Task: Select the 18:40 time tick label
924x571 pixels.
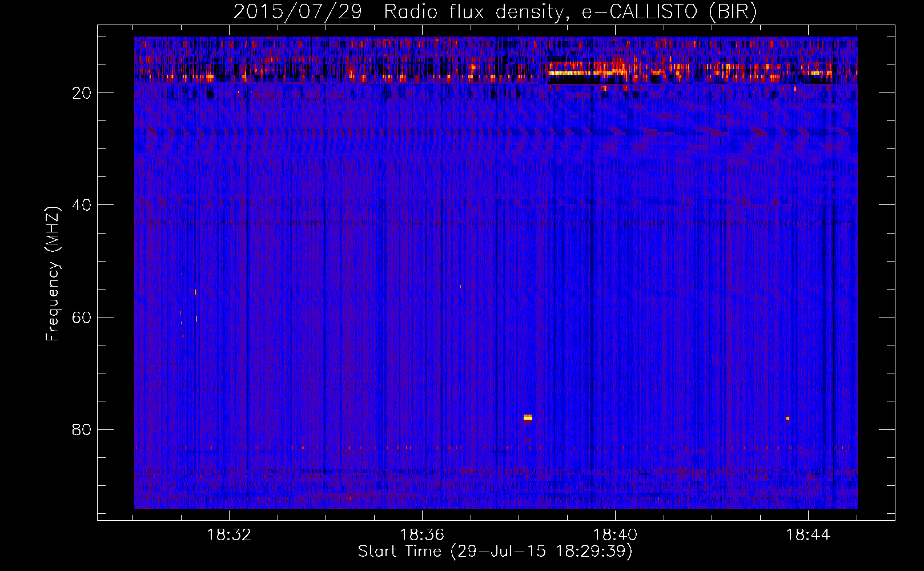Action: point(615,535)
